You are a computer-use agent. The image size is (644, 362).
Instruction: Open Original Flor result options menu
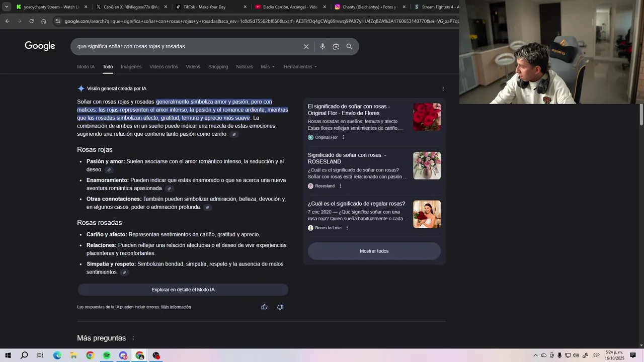[x=344, y=137]
